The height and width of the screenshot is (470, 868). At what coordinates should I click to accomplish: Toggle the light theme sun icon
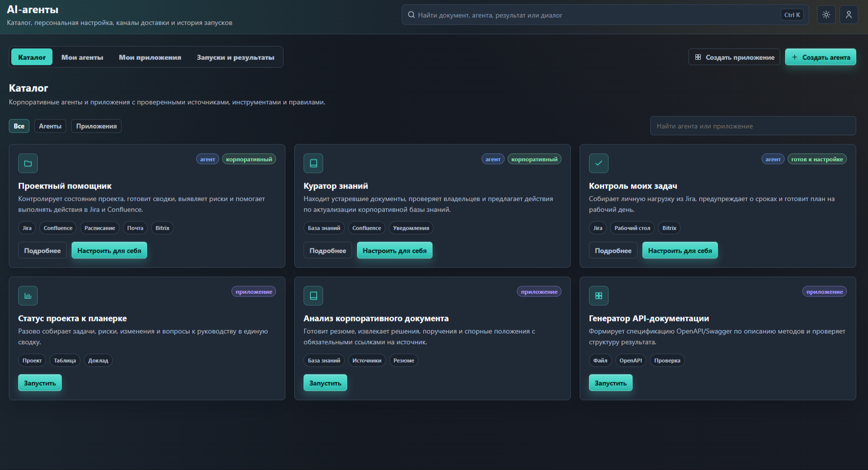pyautogui.click(x=826, y=15)
